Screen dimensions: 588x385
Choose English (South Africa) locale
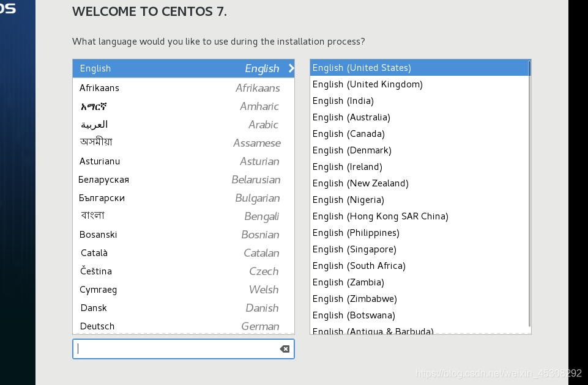pyautogui.click(x=419, y=266)
